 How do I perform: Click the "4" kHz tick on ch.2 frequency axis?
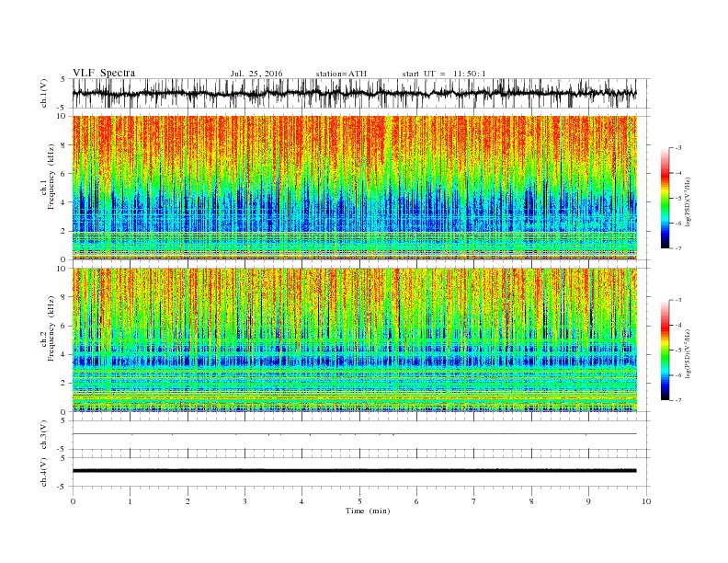pyautogui.click(x=63, y=354)
